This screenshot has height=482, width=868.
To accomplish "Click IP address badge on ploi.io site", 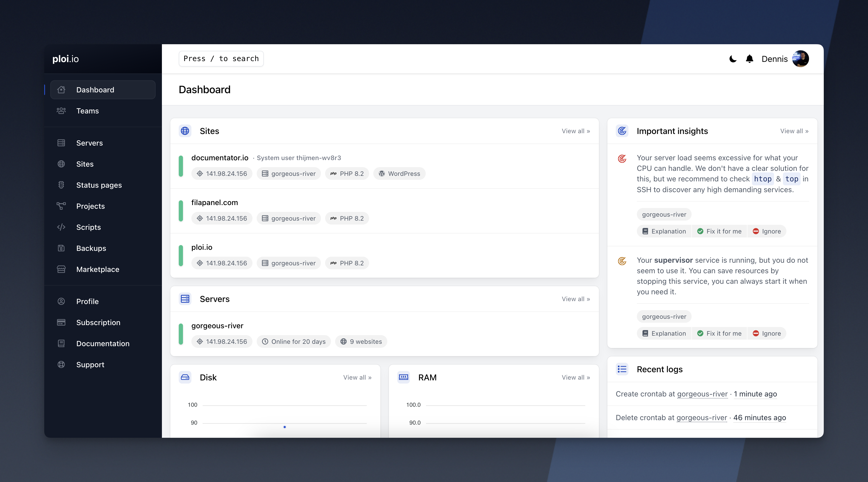I will [222, 263].
